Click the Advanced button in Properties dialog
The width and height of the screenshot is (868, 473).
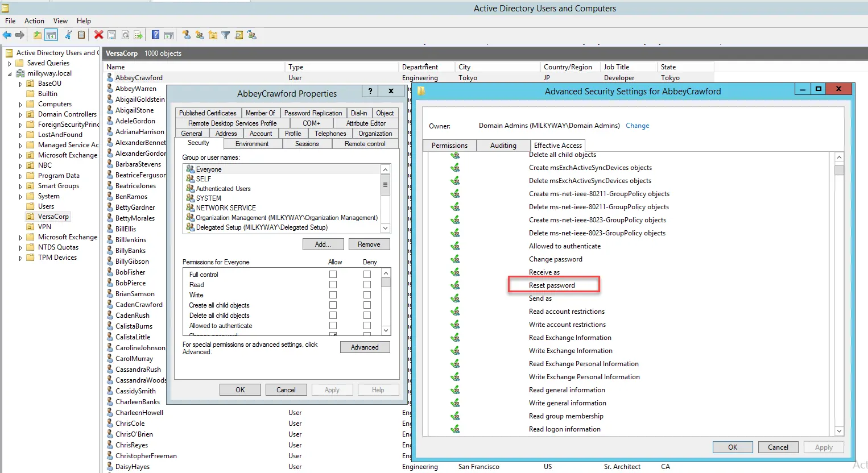365,347
